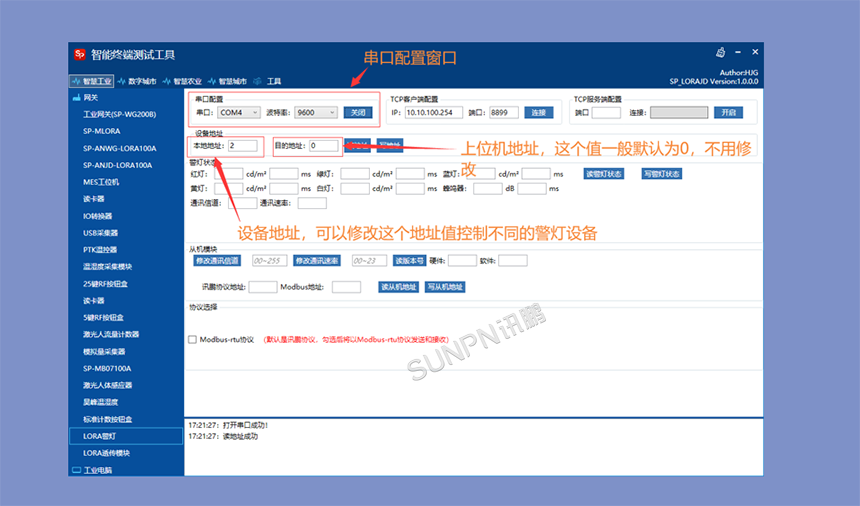Screen dimensions: 860x506
Task: Click the TCP client IP address field
Action: (434, 112)
